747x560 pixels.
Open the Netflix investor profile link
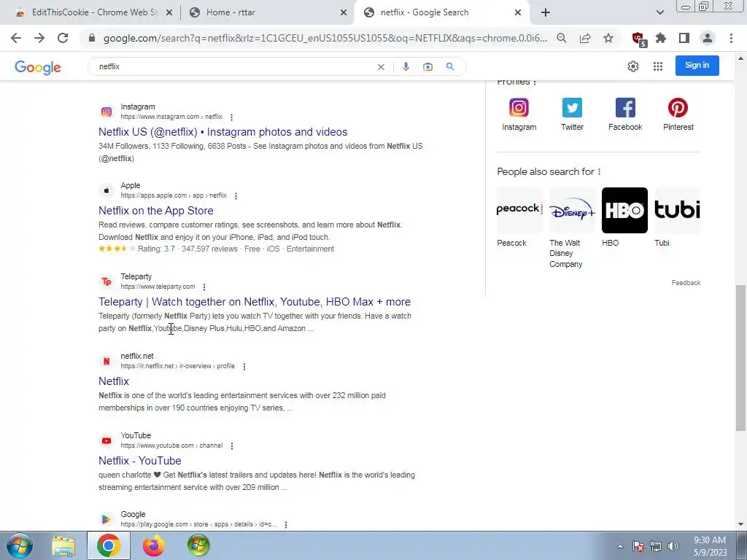113,381
